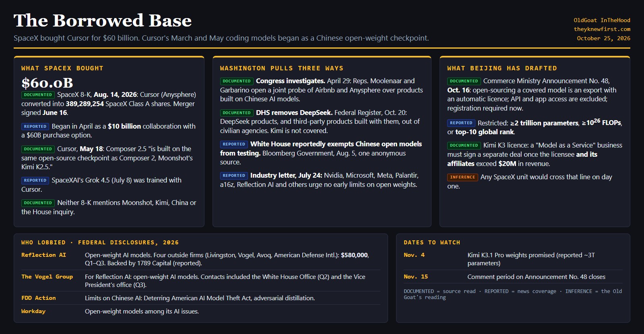The height and width of the screenshot is (334, 644).
Task: Click DOCUMENTED tag beside 'Neither 8-K mentions'
Action: [38, 203]
